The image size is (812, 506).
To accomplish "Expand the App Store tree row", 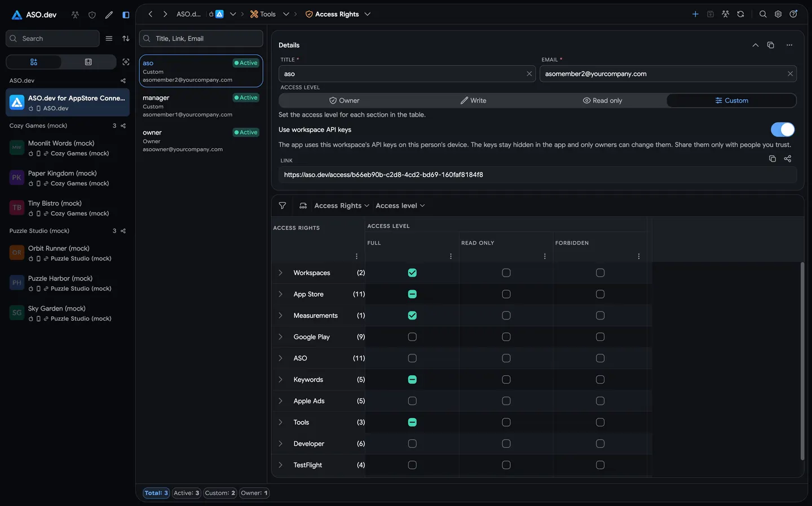I will click(x=280, y=294).
